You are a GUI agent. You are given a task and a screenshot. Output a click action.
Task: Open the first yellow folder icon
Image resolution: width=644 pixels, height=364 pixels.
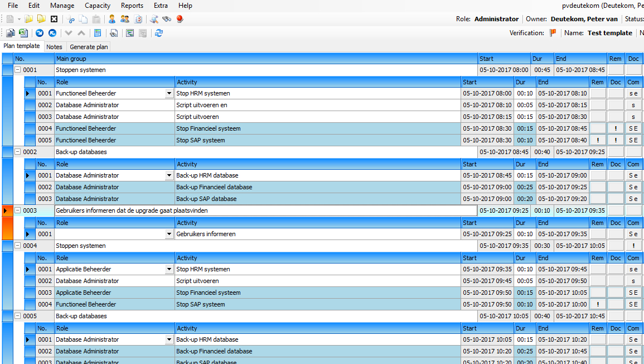[29, 19]
